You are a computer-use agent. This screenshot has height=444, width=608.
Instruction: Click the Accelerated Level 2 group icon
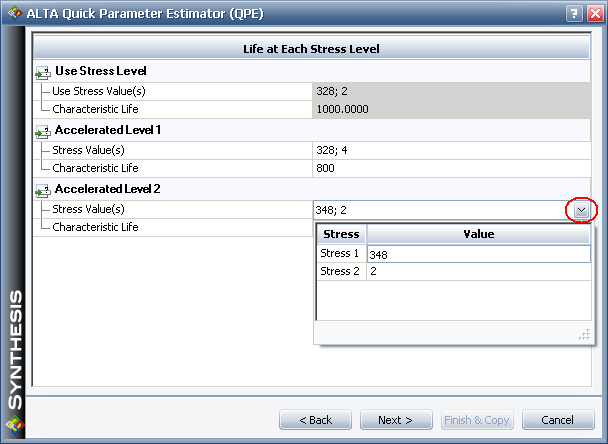[42, 191]
